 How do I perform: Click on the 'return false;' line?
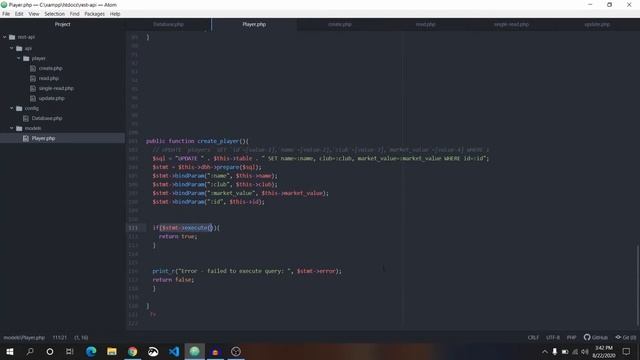pos(173,280)
